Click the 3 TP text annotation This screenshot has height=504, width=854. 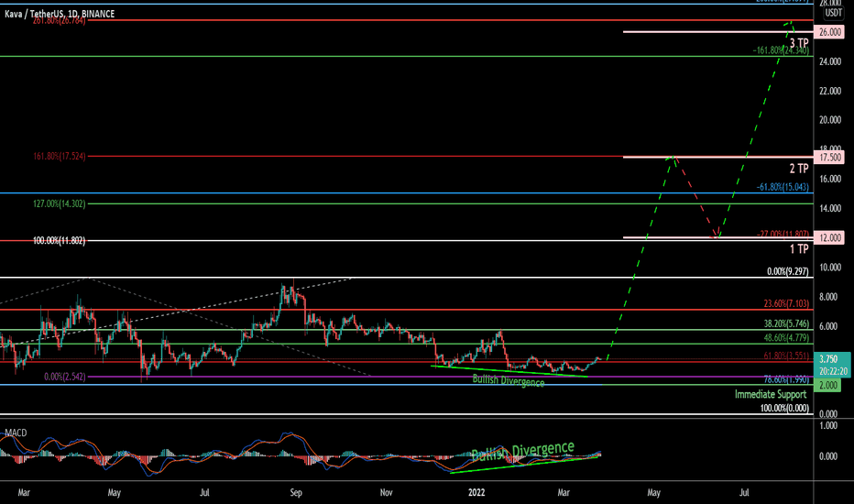click(x=799, y=42)
